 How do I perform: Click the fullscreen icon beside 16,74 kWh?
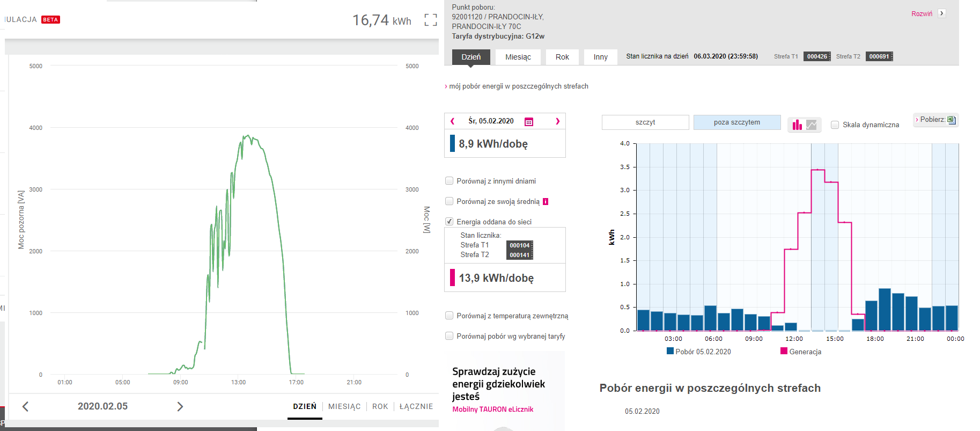pyautogui.click(x=430, y=20)
